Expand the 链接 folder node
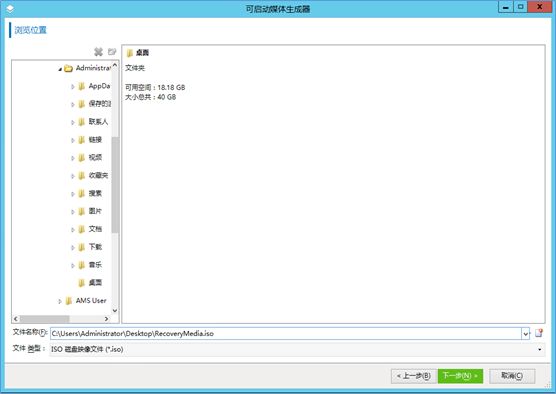 pos(73,140)
